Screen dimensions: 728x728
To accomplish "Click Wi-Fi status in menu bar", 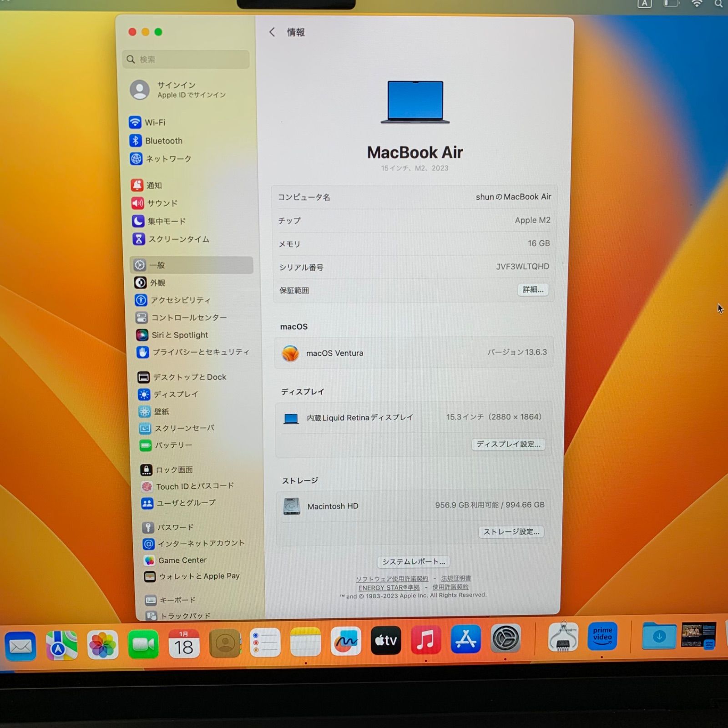I will (697, 4).
